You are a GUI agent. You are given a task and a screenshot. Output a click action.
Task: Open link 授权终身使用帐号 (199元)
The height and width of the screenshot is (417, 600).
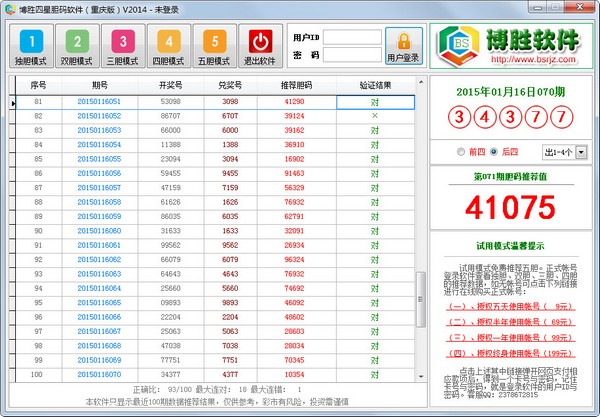[x=510, y=353]
